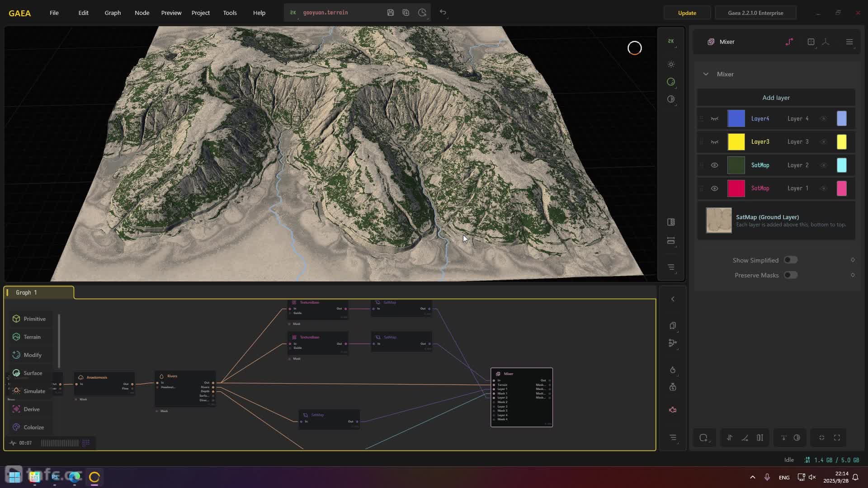
Task: Hide the SatMap Layer 2 eye icon
Action: 714,165
